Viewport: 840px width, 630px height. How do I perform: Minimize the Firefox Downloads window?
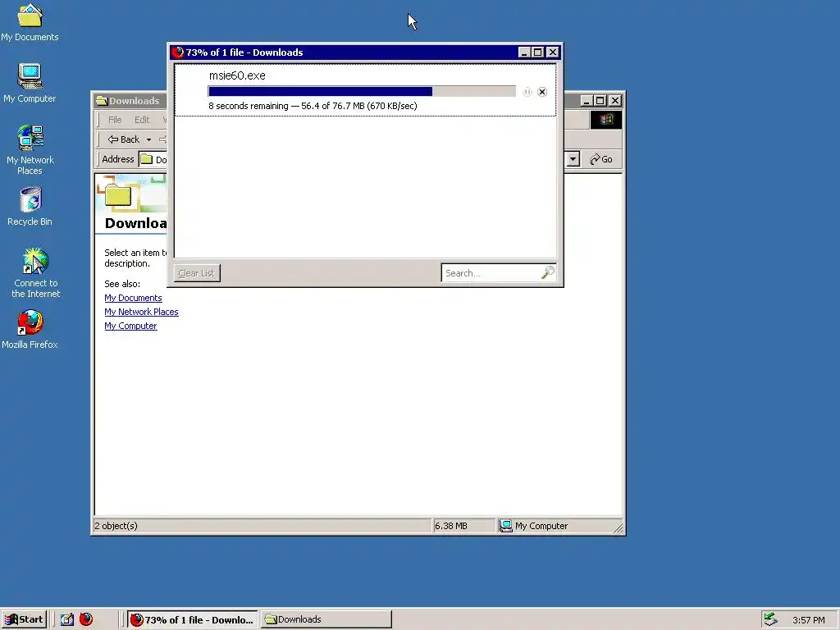(x=524, y=52)
